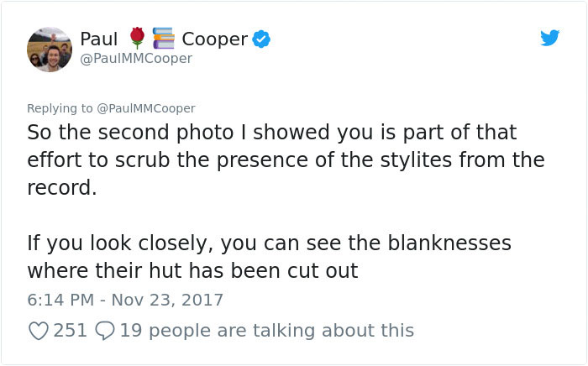Click the display name "Paul"
The image size is (588, 366).
[99, 39]
